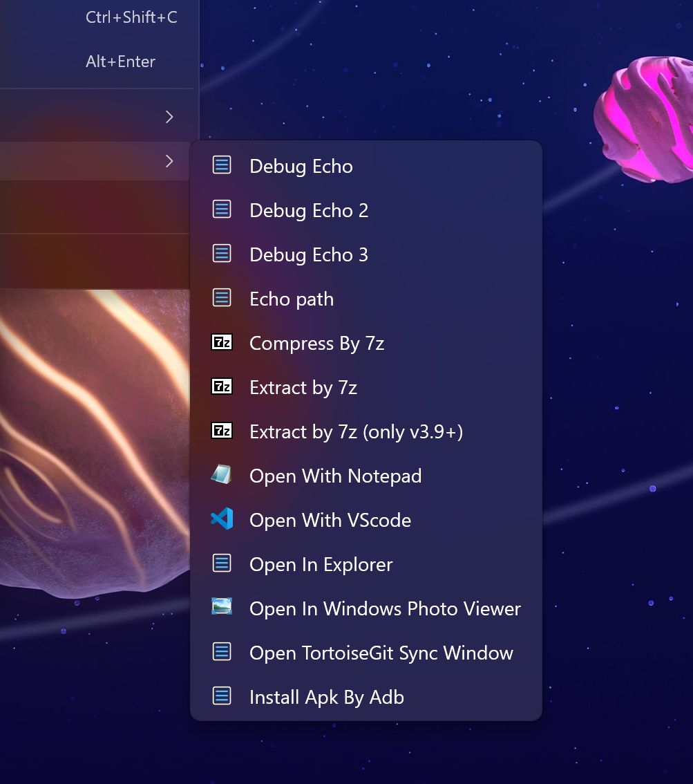Click the Windows Photo Viewer picture icon

pyautogui.click(x=222, y=606)
